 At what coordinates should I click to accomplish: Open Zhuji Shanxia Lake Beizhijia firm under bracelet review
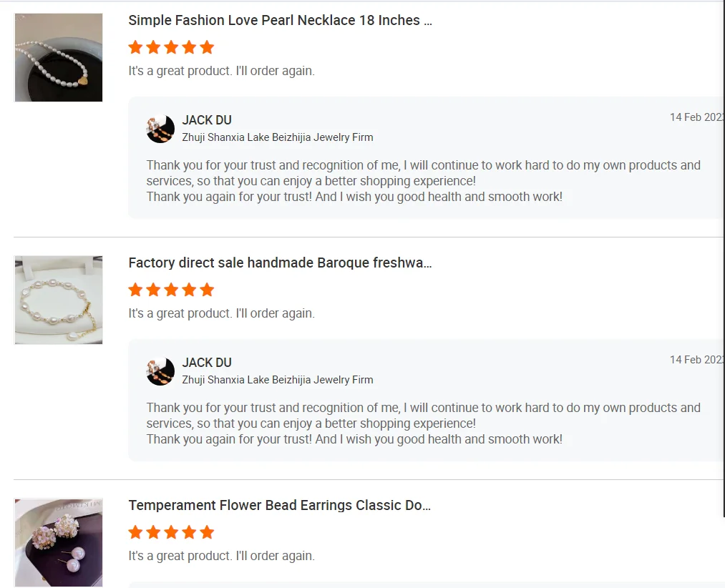pyautogui.click(x=277, y=380)
